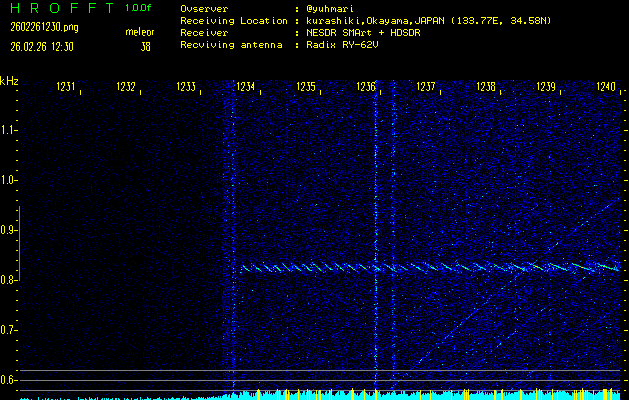Click the kHz axis unit label
Screen dimensions: 629x400
[x=9, y=81]
